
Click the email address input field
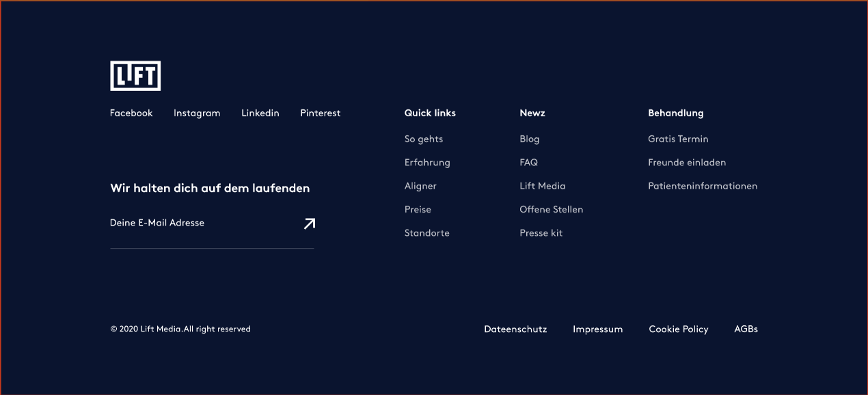coord(191,223)
